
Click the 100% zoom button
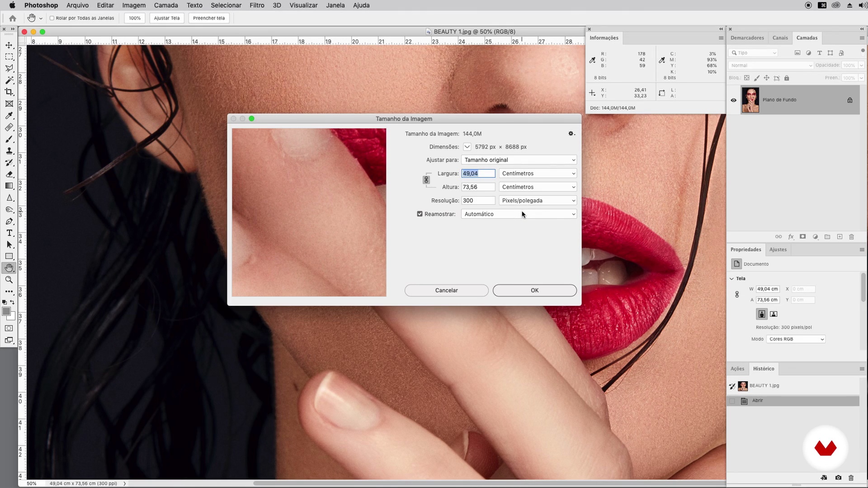tap(135, 19)
